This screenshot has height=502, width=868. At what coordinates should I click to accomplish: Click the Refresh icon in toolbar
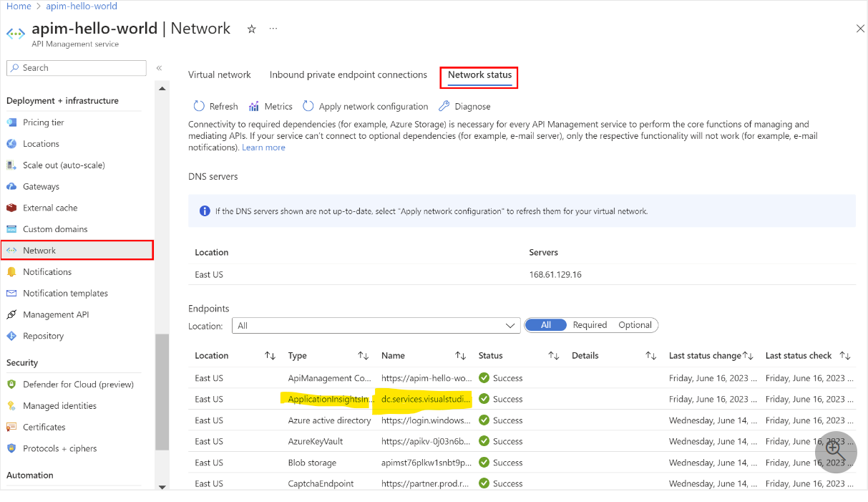199,106
